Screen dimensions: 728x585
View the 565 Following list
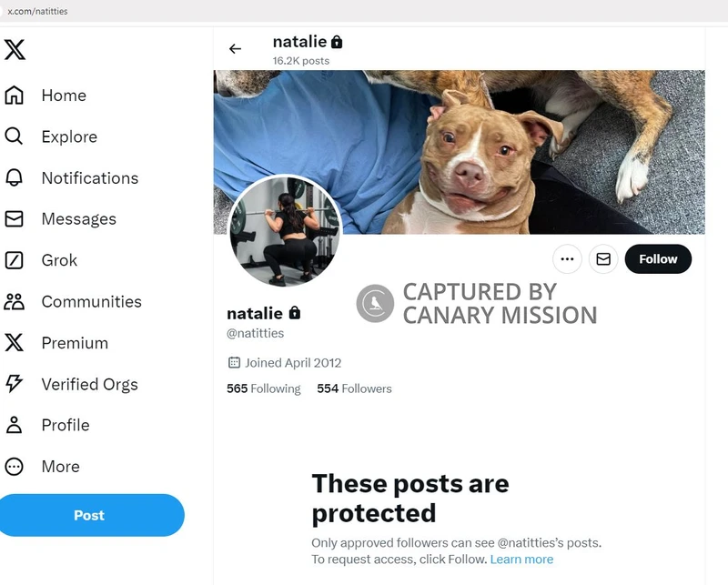click(x=263, y=388)
